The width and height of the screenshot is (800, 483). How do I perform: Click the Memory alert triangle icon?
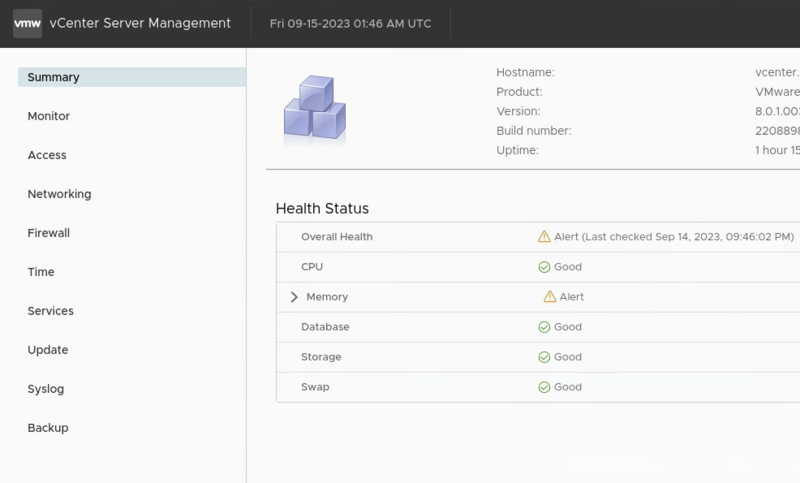549,297
